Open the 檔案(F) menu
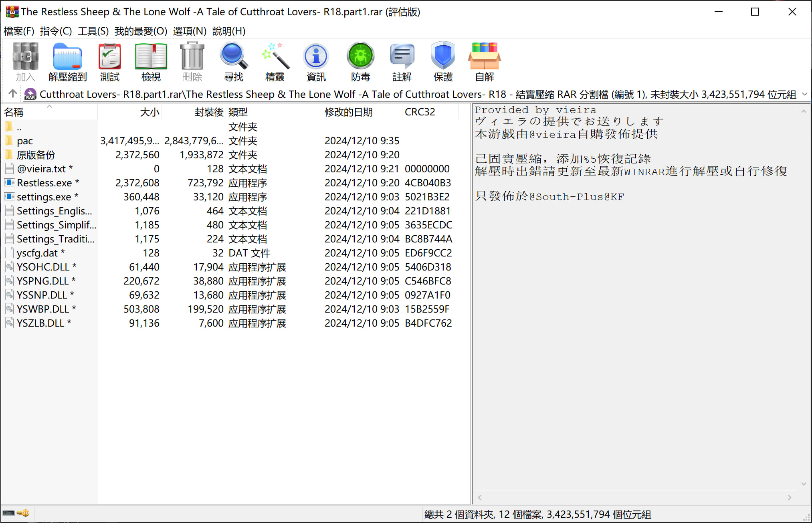812x523 pixels. 19,31
